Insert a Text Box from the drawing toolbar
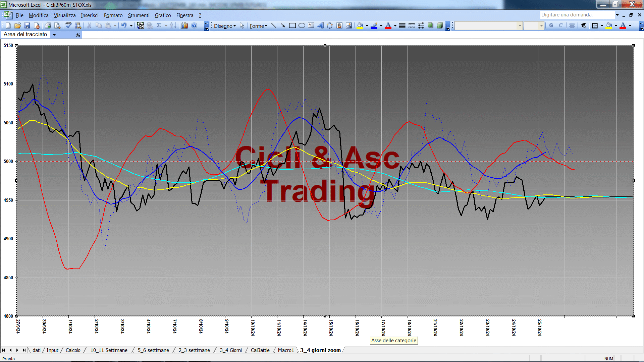The image size is (644, 362). click(311, 25)
